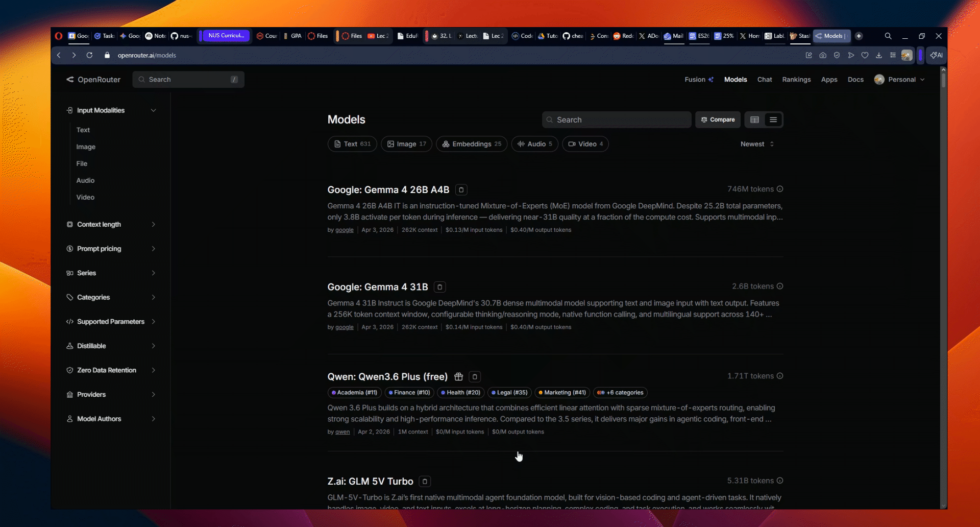Switch to list view layout
The height and width of the screenshot is (527, 980).
[x=773, y=119]
